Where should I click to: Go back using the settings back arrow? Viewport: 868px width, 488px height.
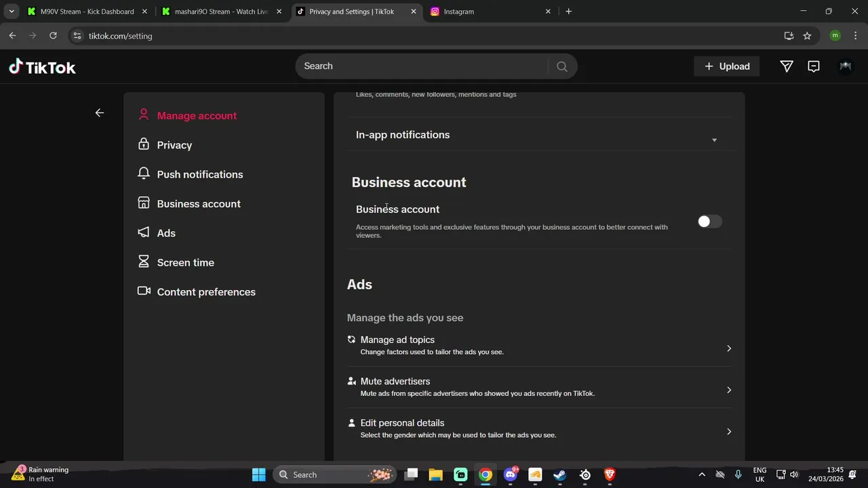click(100, 113)
